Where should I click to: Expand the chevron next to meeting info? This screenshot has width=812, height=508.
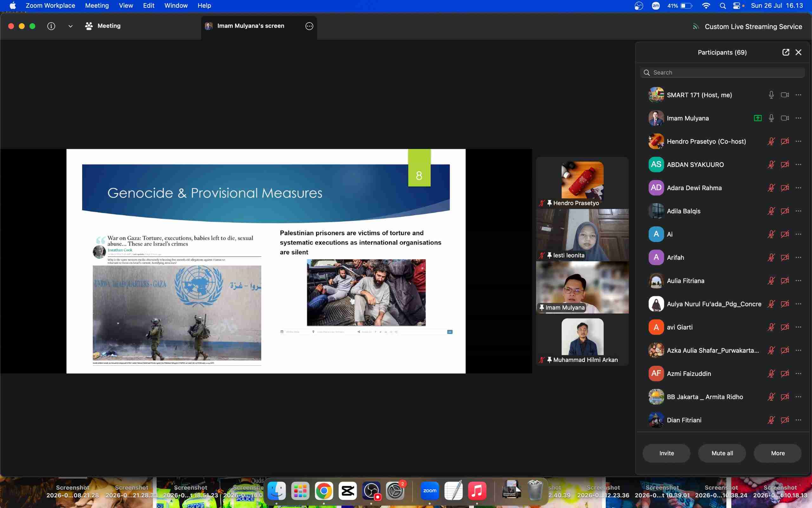(70, 26)
